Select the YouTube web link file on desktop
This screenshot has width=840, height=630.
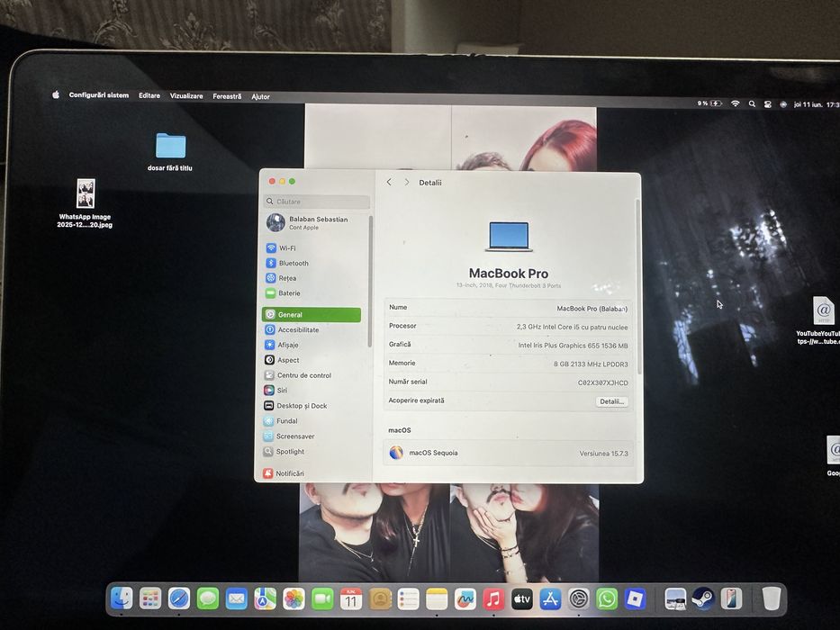pyautogui.click(x=819, y=320)
